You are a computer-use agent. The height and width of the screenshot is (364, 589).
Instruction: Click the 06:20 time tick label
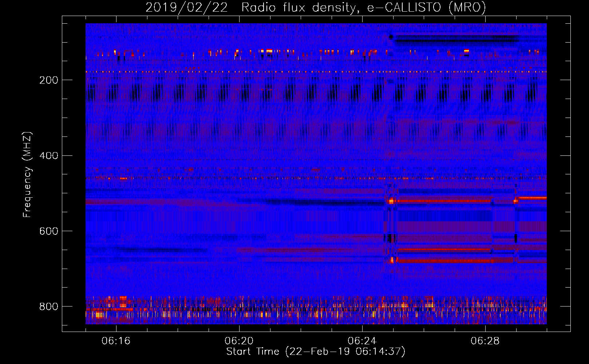(239, 341)
